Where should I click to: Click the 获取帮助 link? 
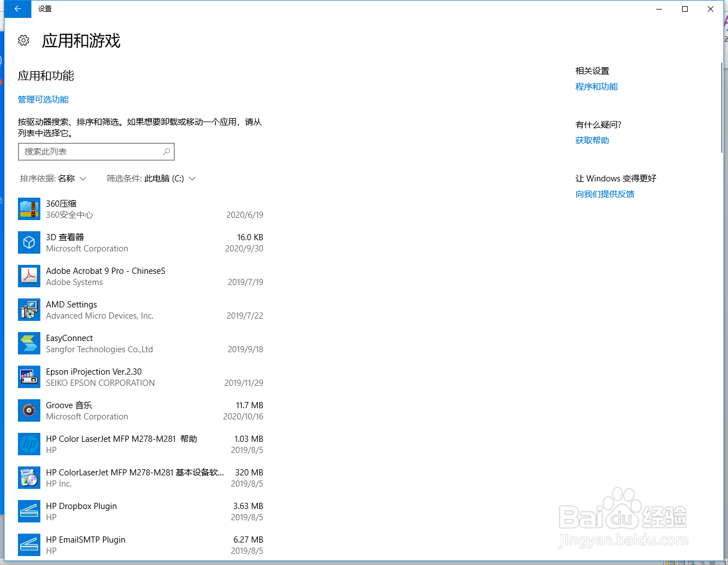click(592, 140)
